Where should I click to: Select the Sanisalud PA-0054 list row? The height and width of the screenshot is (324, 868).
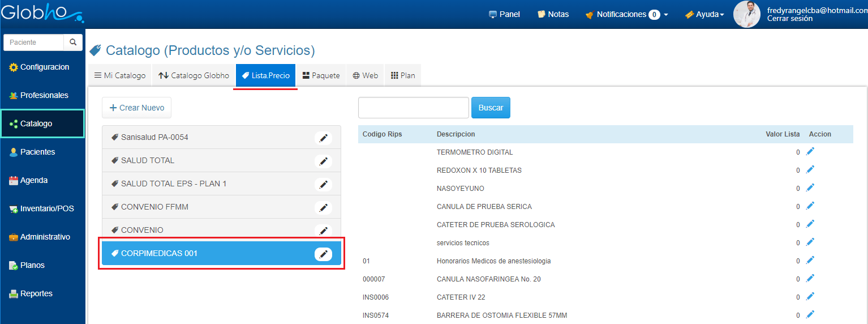tap(221, 138)
